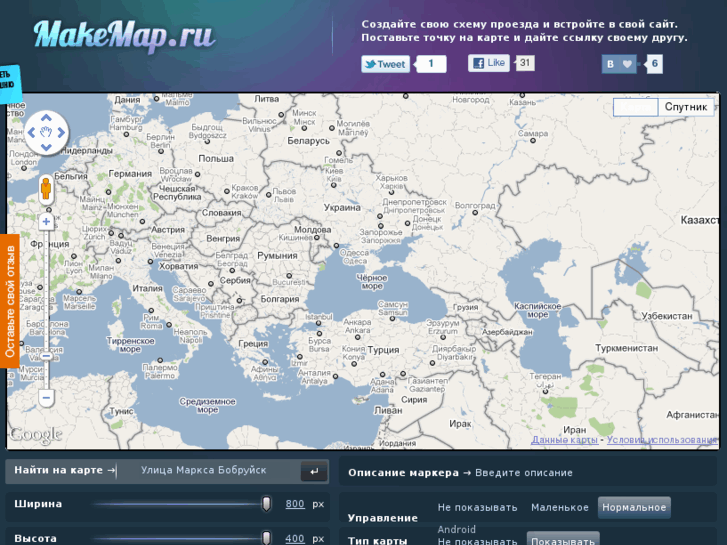Click the Турция country label
Screen dimensions: 727x545
point(383,350)
